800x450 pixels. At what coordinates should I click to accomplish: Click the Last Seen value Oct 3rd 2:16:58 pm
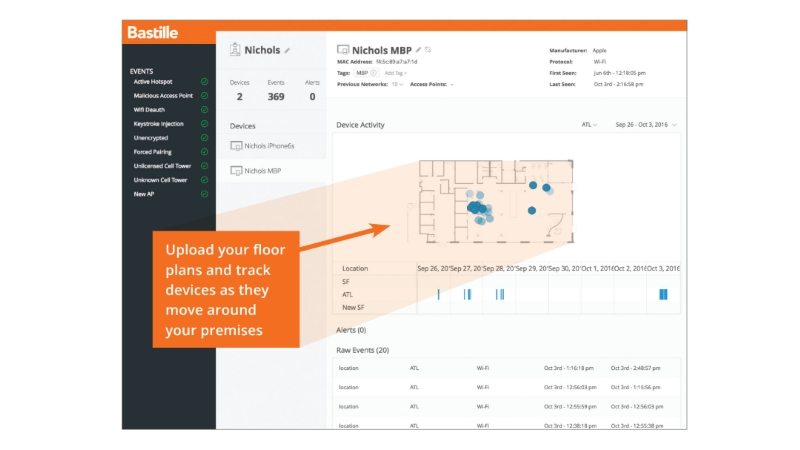(618, 84)
